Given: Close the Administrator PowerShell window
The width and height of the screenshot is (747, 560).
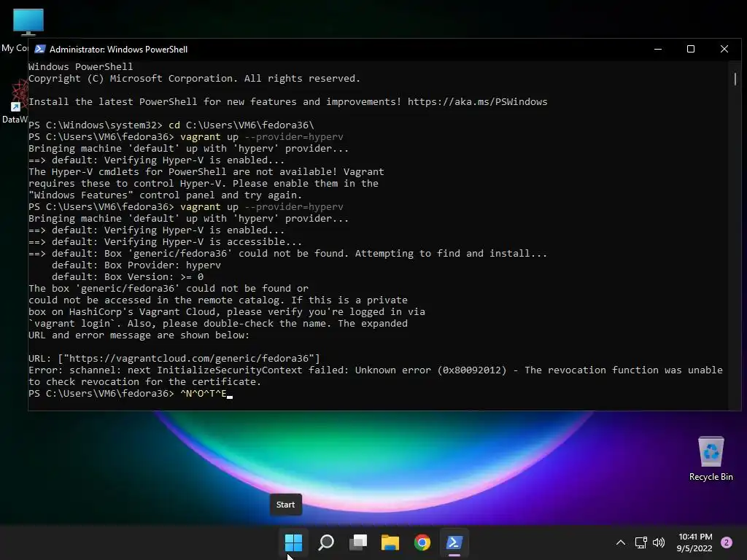Looking at the screenshot, I should tap(724, 49).
